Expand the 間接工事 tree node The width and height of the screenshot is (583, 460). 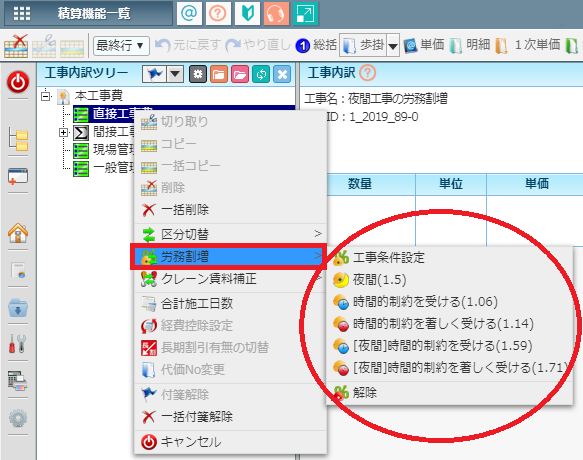click(x=64, y=132)
